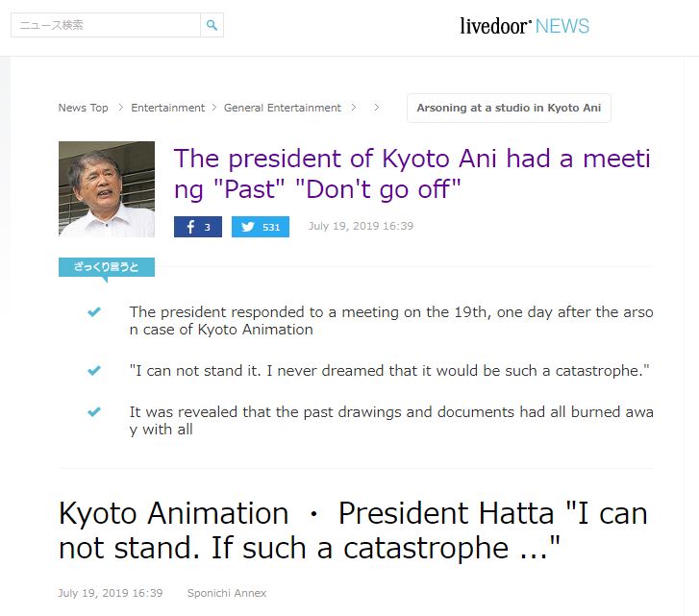This screenshot has height=616, width=699.
Task: Open General Entertainment breadcrumb
Action: coord(282,108)
